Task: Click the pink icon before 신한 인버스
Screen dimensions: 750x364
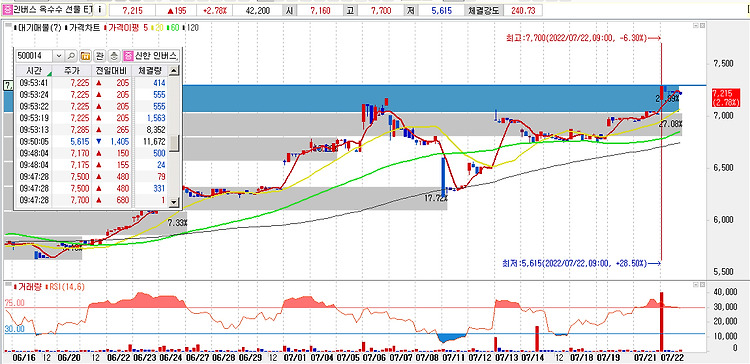Action: click(128, 56)
